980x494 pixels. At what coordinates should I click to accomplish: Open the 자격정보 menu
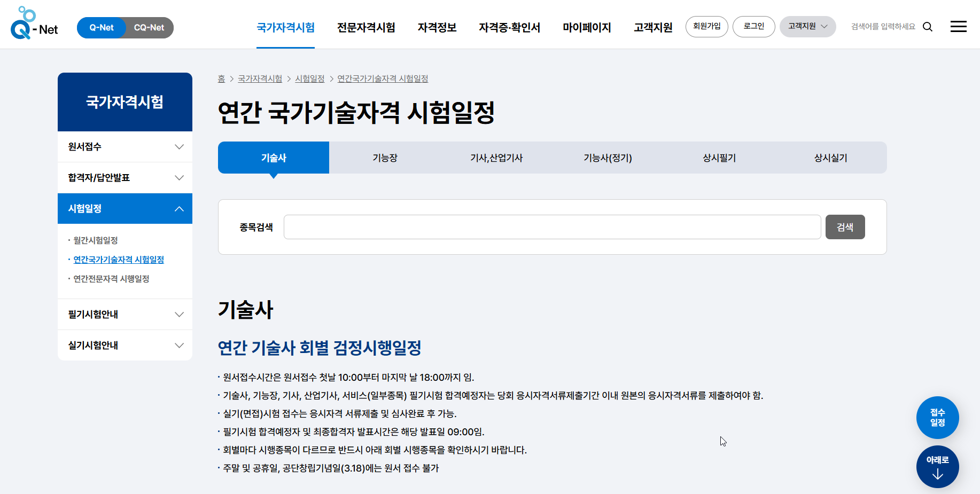437,28
